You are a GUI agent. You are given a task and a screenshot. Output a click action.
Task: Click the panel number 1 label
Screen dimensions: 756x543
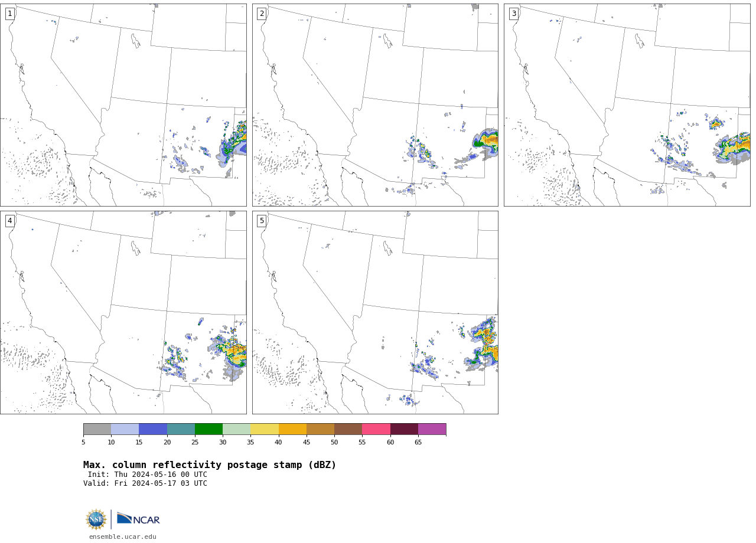tap(10, 14)
